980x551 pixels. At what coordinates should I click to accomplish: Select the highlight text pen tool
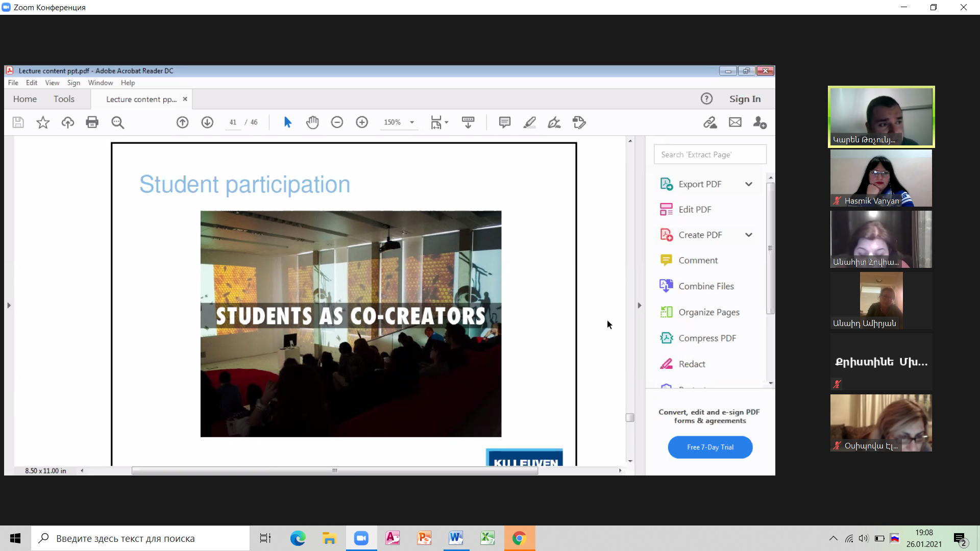530,122
